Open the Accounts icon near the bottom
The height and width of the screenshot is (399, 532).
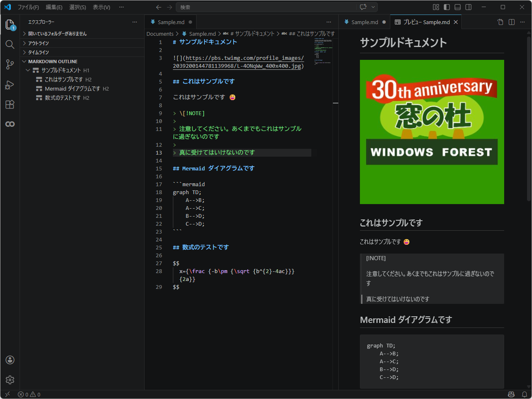pyautogui.click(x=10, y=360)
